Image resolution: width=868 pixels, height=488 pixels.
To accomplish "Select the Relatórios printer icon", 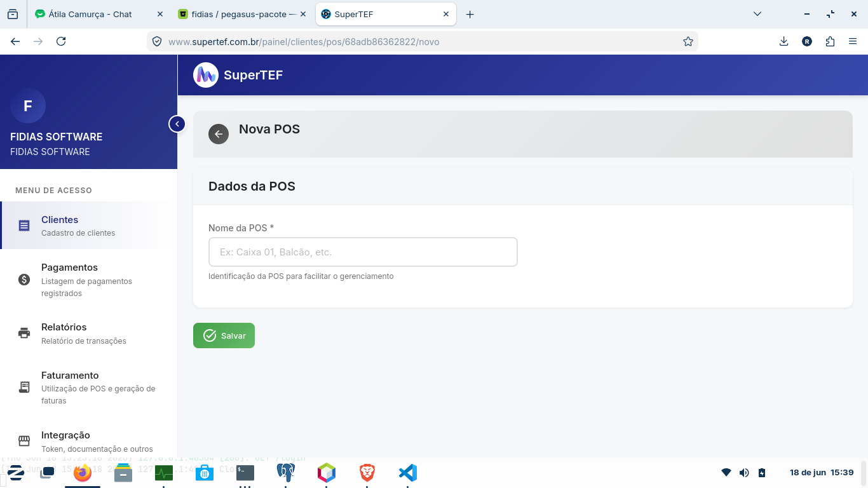I will 24,333.
